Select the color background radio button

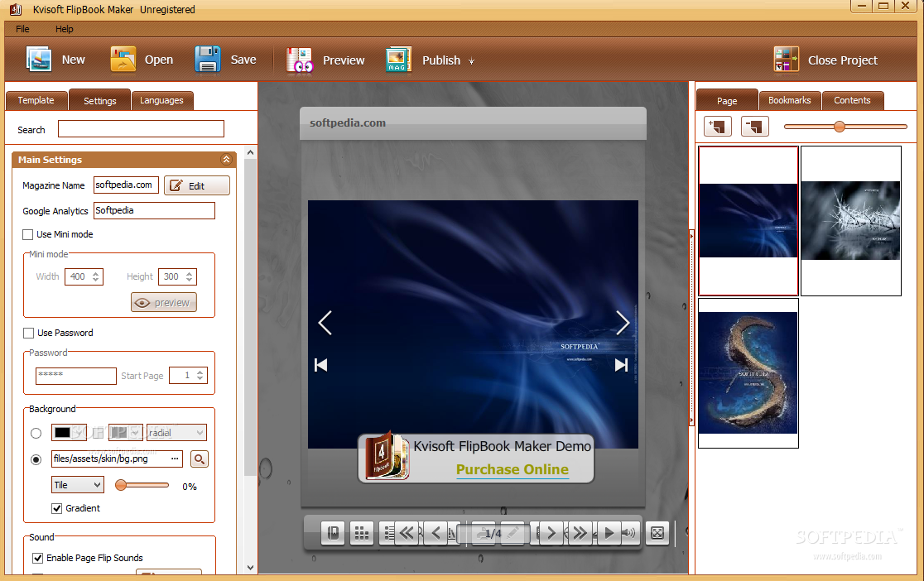[x=36, y=433]
